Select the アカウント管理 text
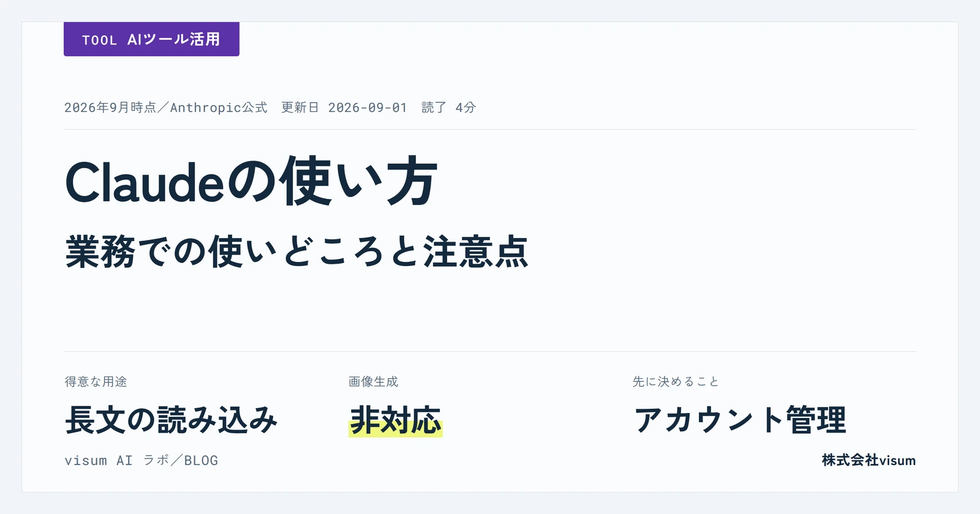Viewport: 980px width, 514px height. click(x=740, y=420)
